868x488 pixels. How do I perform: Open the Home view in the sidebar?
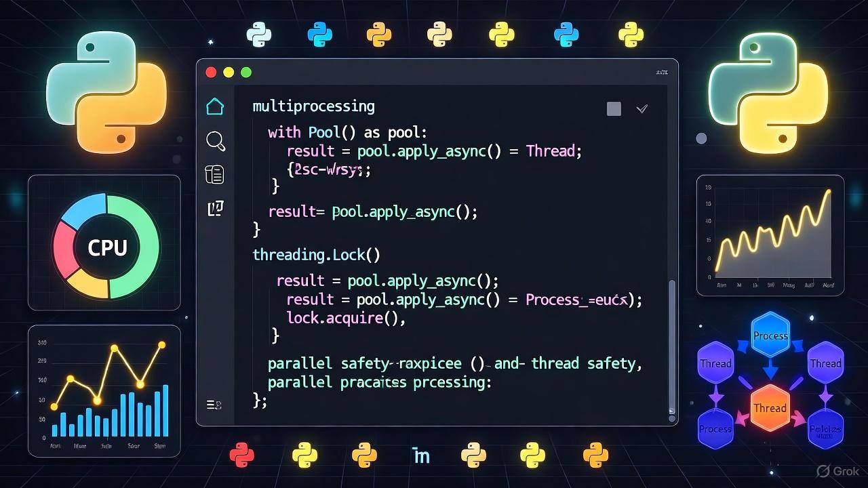point(215,106)
